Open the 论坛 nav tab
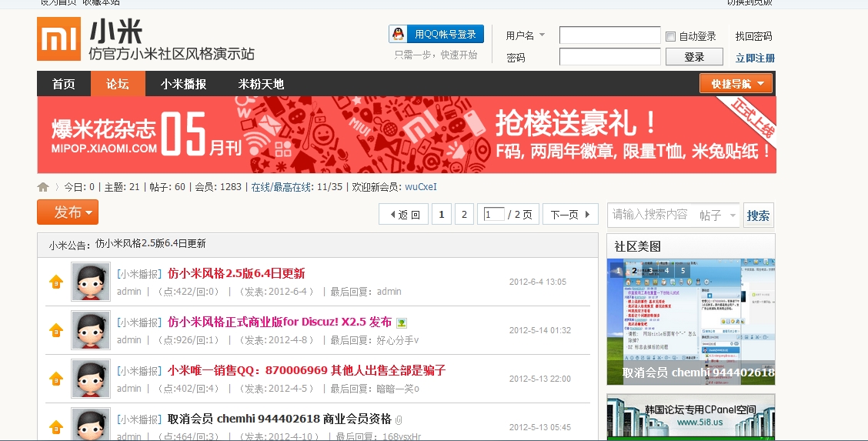The width and height of the screenshot is (868, 441). [x=118, y=84]
